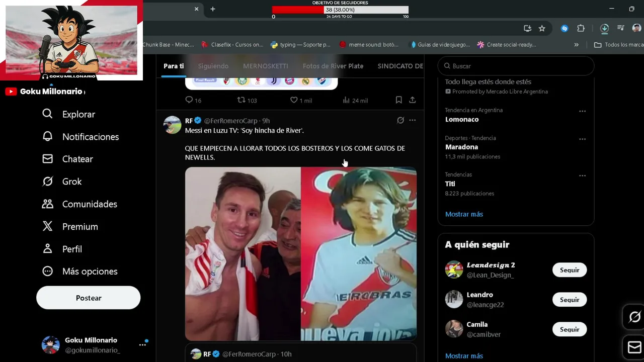Go to Perfil in the sidebar
The width and height of the screenshot is (644, 362).
pyautogui.click(x=62, y=249)
